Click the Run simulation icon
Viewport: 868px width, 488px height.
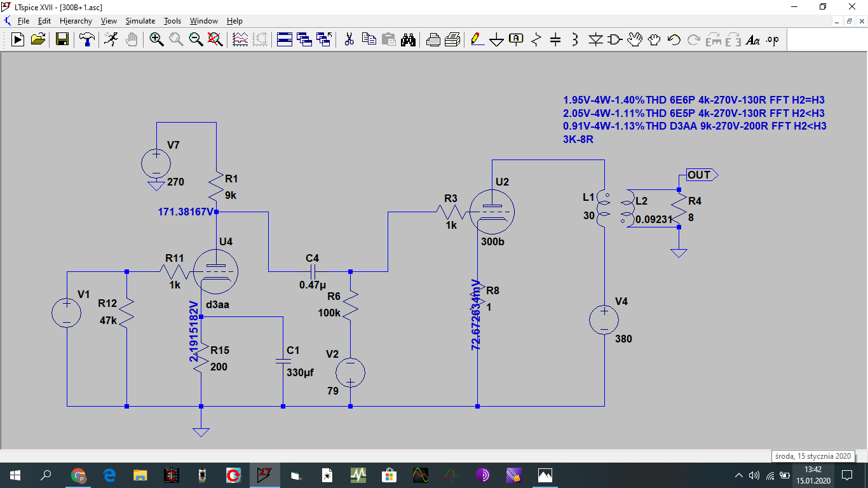click(18, 39)
